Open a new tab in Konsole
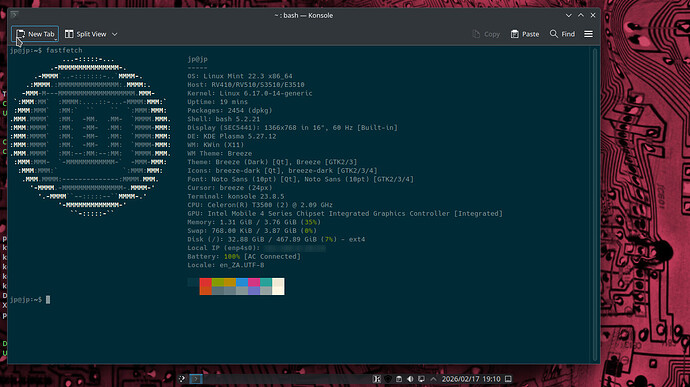 pos(35,34)
